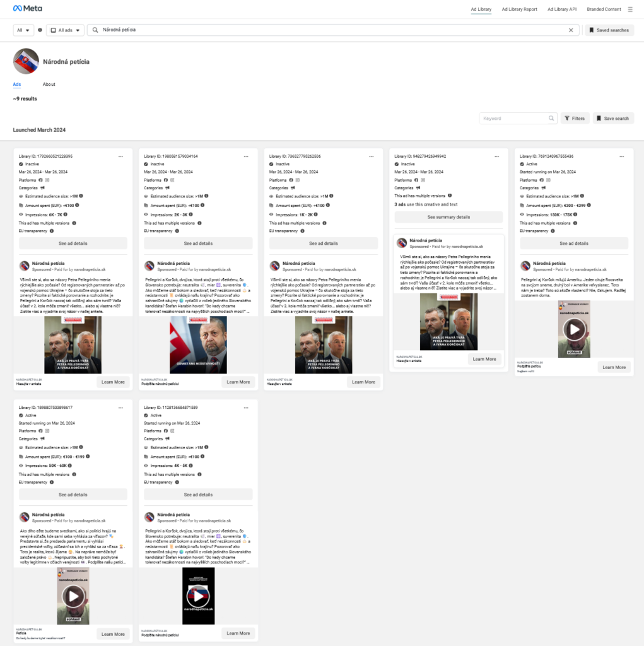Screen dimensions: 644x646
Task: Click the info icon beside Impressions 1K - 2K
Action: pyautogui.click(x=316, y=214)
